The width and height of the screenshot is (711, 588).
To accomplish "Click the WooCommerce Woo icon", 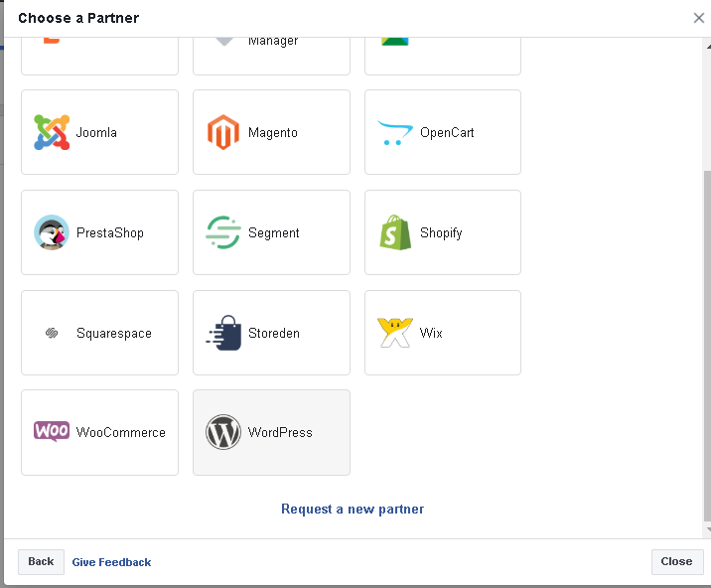I will click(x=52, y=430).
